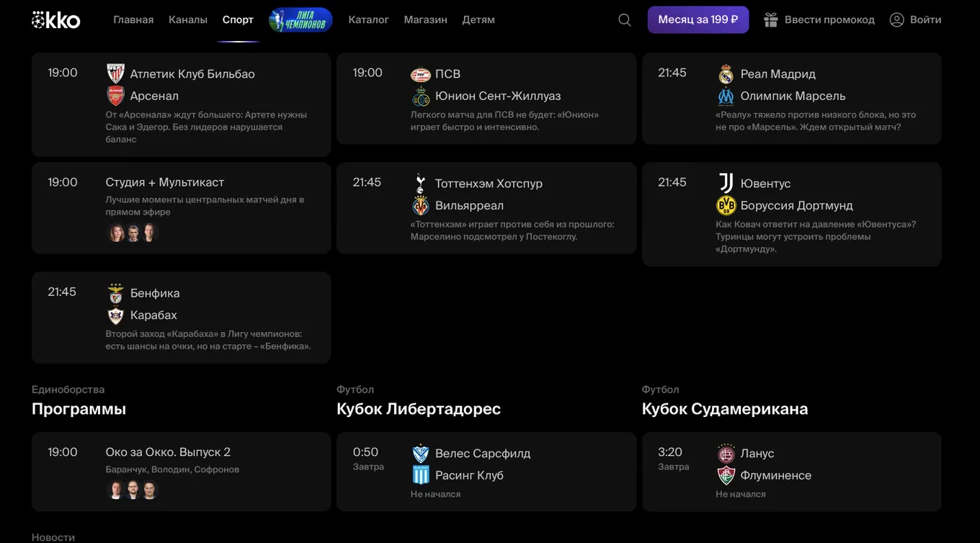Go to the Главная tab
The width and height of the screenshot is (980, 543).
(133, 19)
